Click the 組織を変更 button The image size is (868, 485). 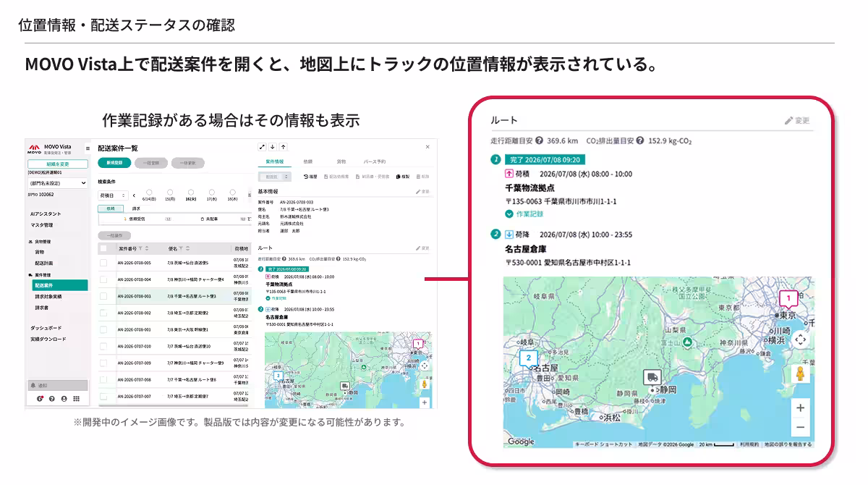[56, 164]
